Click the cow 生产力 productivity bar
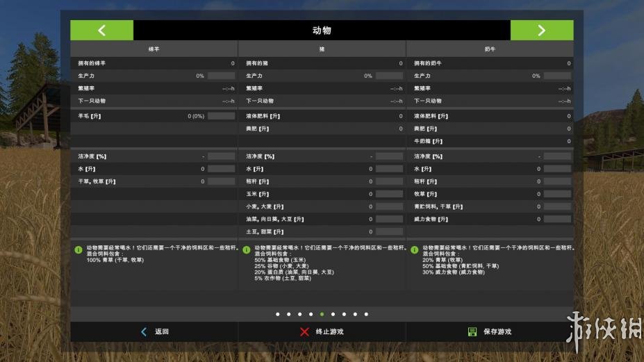Viewport: 644px width, 362px height. (x=557, y=76)
